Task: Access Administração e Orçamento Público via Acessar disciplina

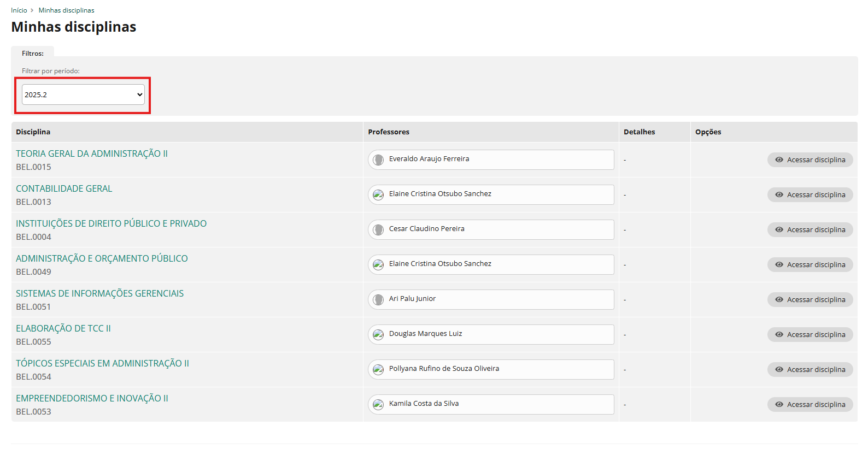Action: point(810,265)
